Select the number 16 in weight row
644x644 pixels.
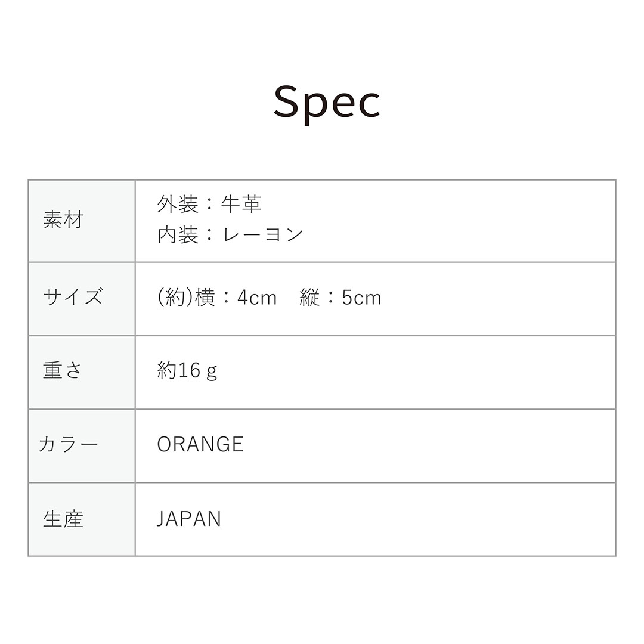tap(188, 371)
